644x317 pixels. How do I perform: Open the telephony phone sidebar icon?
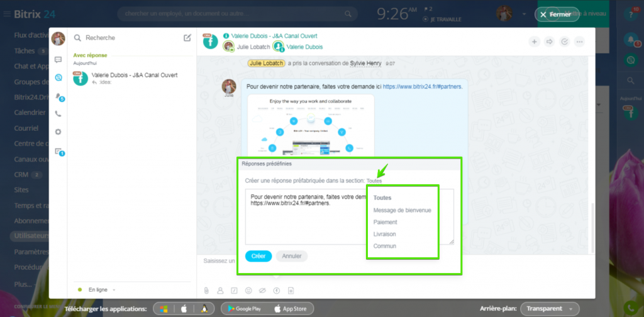58,114
